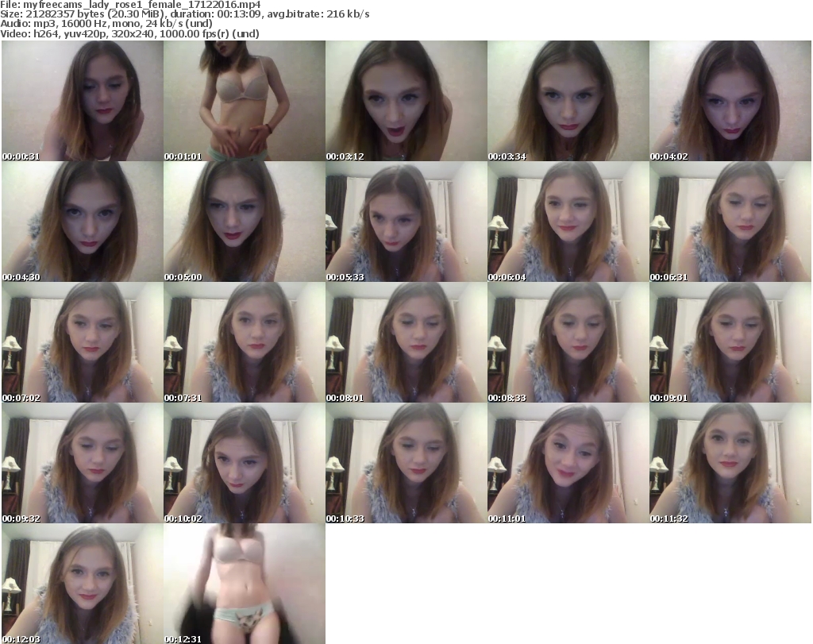Select the frame stamped 00:04:30
The width and height of the screenshot is (813, 644).
(x=83, y=222)
